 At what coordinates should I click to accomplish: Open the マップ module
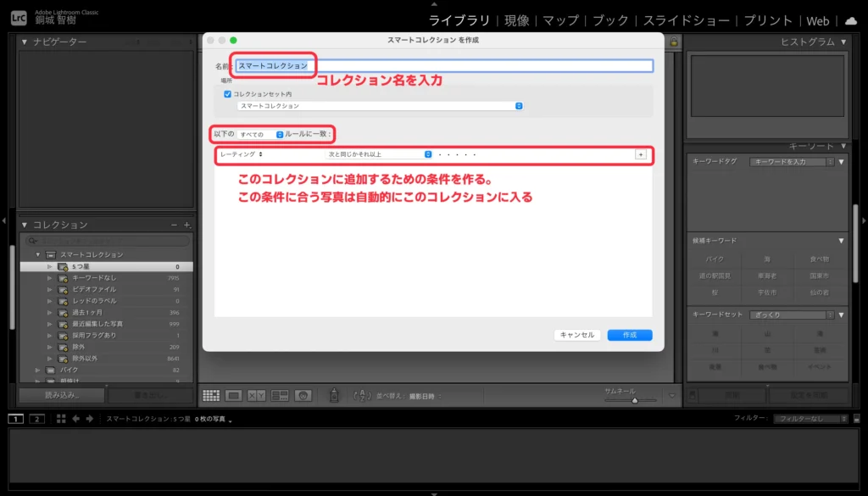(560, 21)
